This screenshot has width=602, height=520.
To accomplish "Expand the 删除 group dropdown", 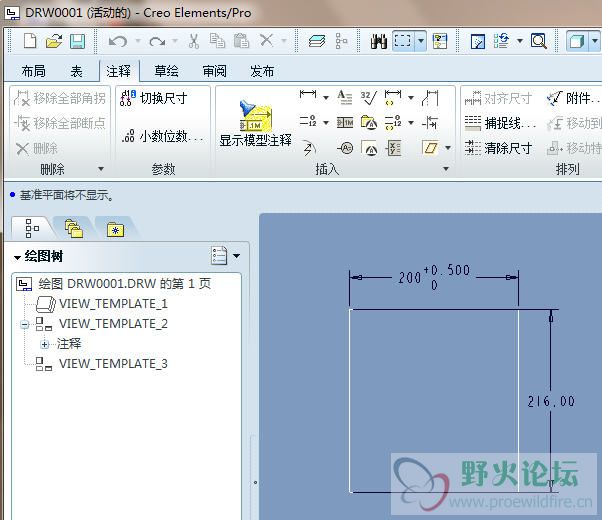I will point(101,169).
